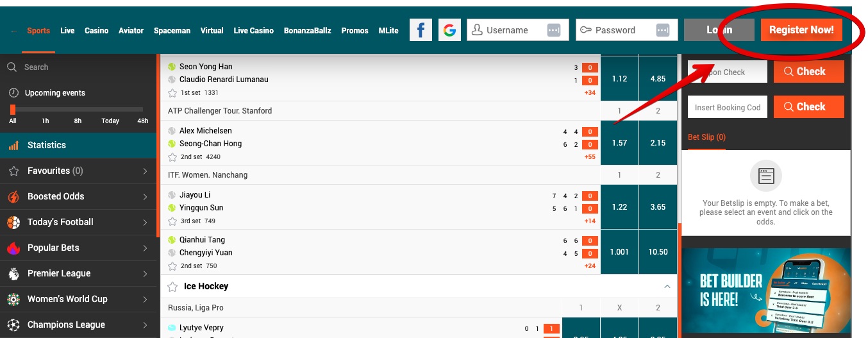The height and width of the screenshot is (338, 868).
Task: Open the BonanzaBallz tab
Action: [x=308, y=31]
